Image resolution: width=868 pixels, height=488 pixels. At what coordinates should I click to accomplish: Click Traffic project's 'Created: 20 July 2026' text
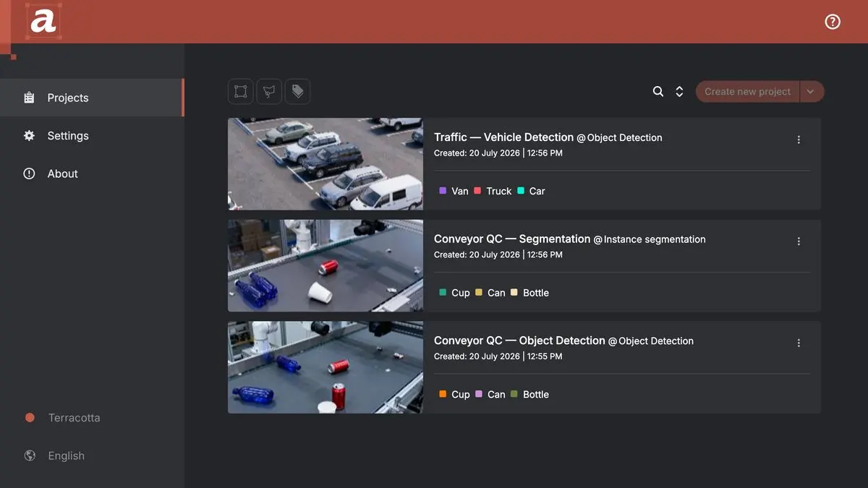tap(477, 153)
